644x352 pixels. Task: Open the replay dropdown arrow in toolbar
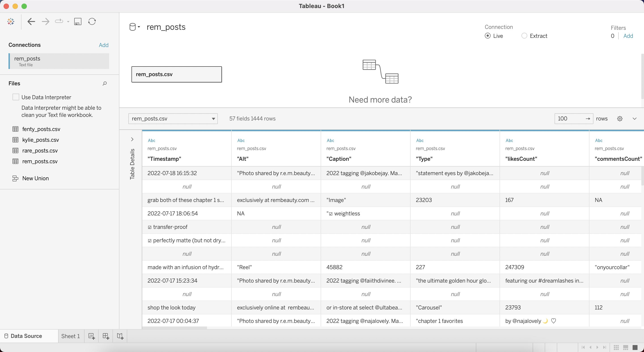68,22
